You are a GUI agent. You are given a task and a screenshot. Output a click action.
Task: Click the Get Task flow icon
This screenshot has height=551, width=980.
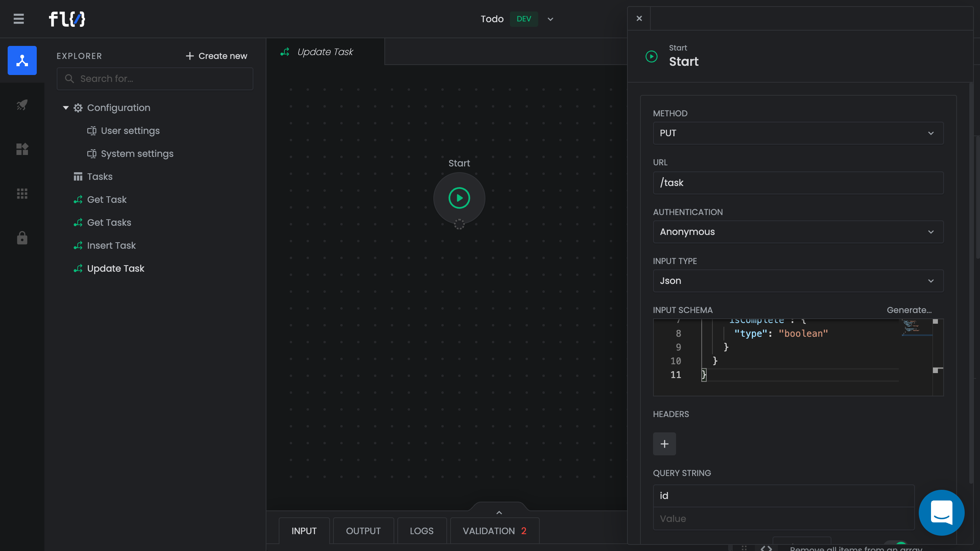[x=78, y=200]
